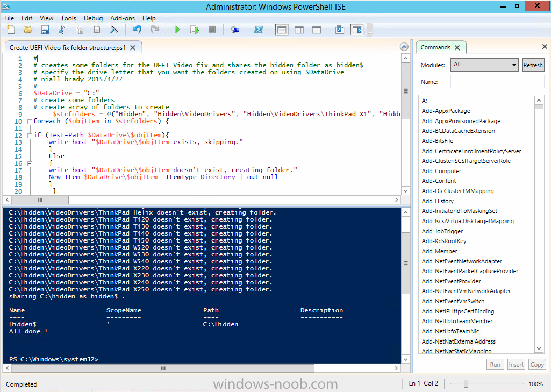Collapse the Else block at line 16

pyautogui.click(x=30, y=163)
